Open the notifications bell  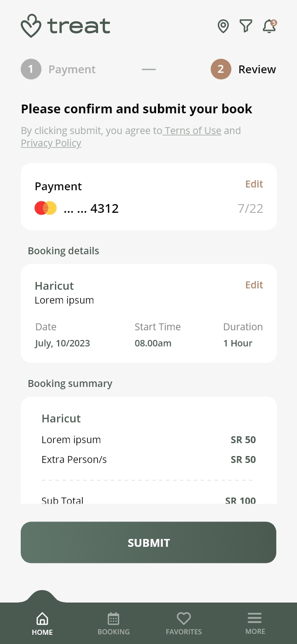point(269,26)
